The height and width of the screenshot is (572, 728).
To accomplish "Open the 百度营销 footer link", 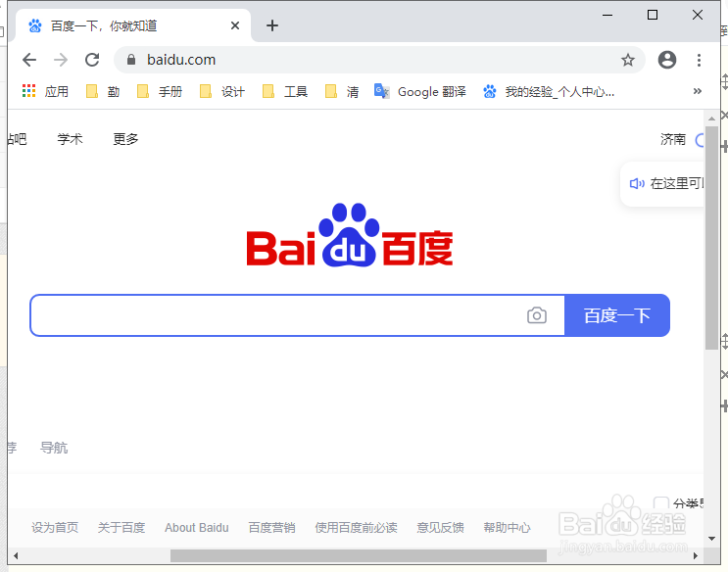I will click(x=271, y=527).
